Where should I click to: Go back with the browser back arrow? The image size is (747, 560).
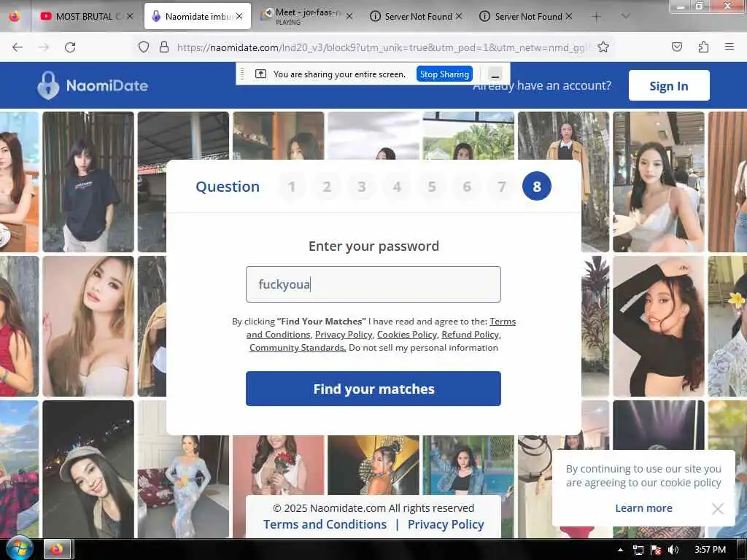[x=18, y=47]
